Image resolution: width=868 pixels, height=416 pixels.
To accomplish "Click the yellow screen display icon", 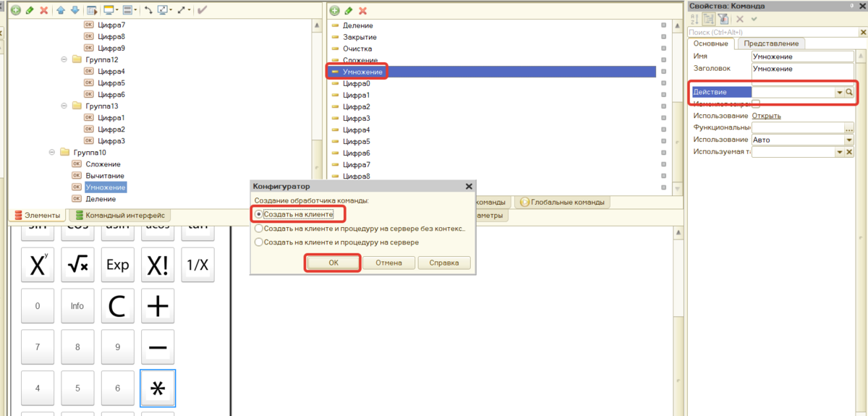I will [109, 11].
